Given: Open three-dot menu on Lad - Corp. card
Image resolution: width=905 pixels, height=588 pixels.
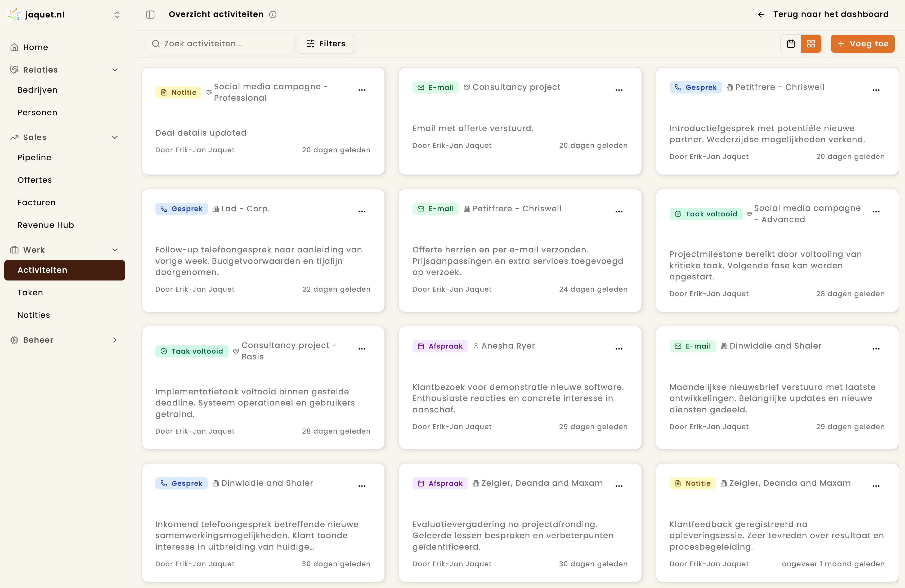Looking at the screenshot, I should tap(362, 212).
